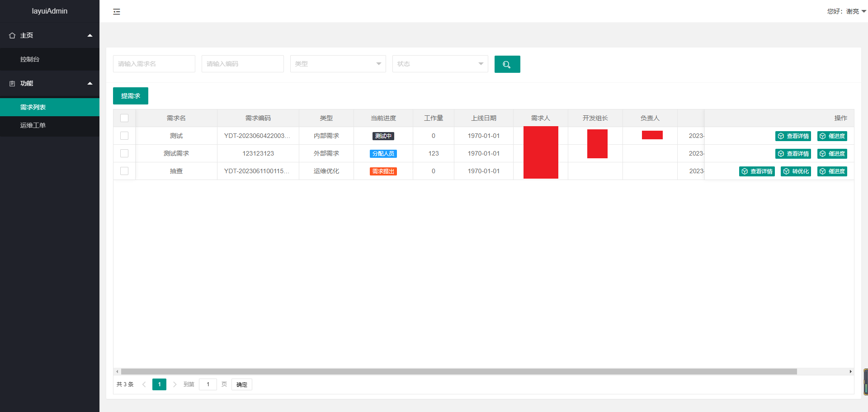Click the 测试中 status badge
This screenshot has height=412, width=868.
click(383, 136)
